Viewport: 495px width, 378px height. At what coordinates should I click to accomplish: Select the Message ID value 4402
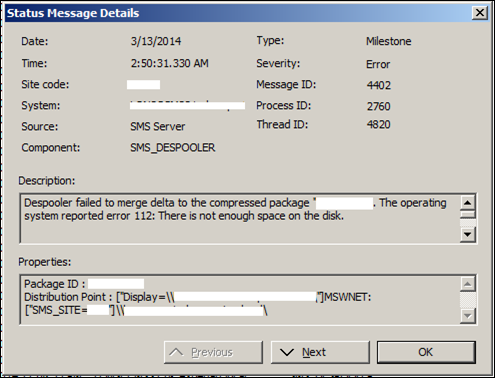tap(379, 85)
